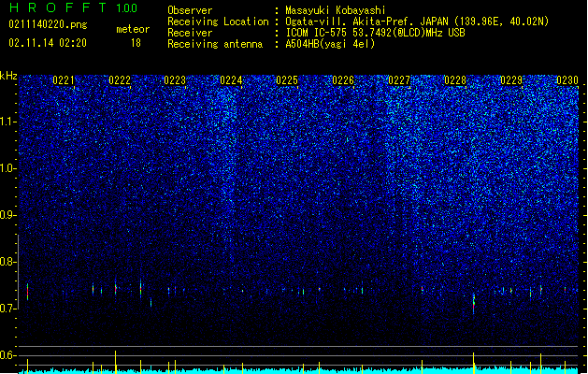Image resolution: width=588 pixels, height=374 pixels.
Task: Click the 1.1 kHz axis label
Action: [8, 122]
